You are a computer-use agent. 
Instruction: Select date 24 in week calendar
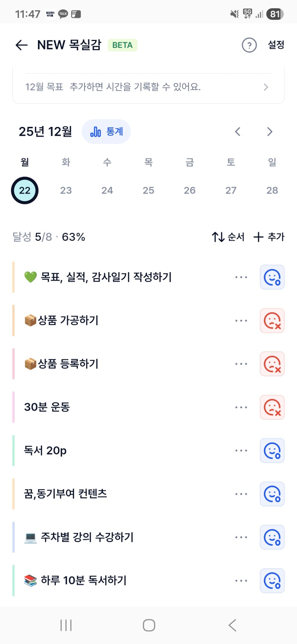coord(107,190)
